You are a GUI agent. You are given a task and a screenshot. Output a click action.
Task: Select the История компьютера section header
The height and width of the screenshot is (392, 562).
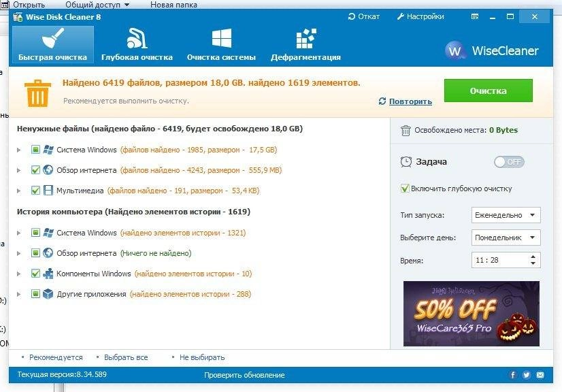tap(133, 212)
